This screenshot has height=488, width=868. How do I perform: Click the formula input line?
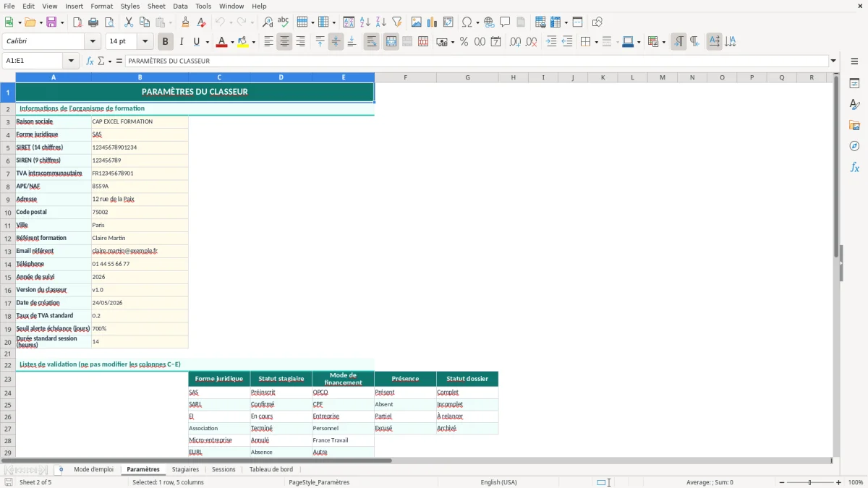click(476, 61)
